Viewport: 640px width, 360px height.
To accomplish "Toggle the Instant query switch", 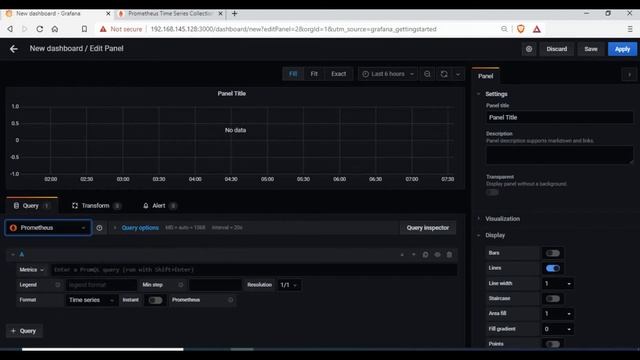I will [155, 300].
